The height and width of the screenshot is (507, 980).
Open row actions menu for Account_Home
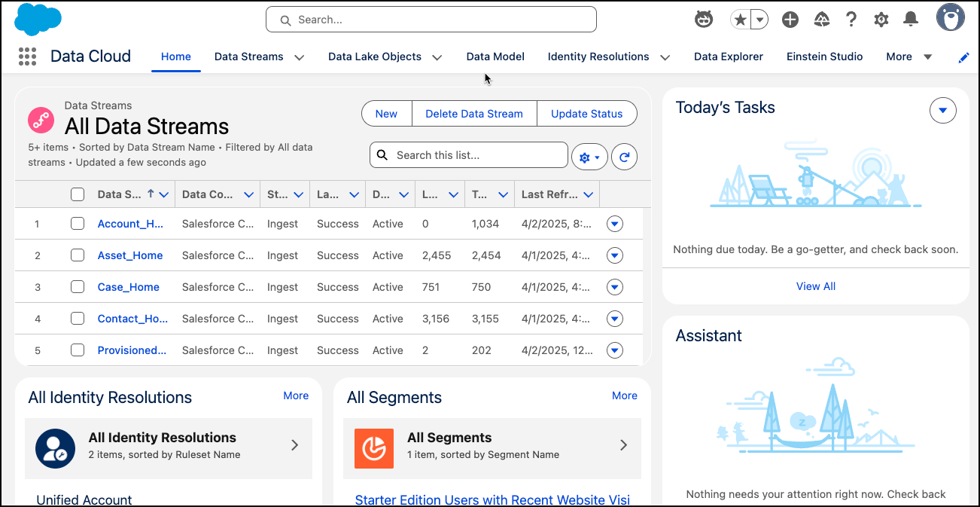click(615, 224)
